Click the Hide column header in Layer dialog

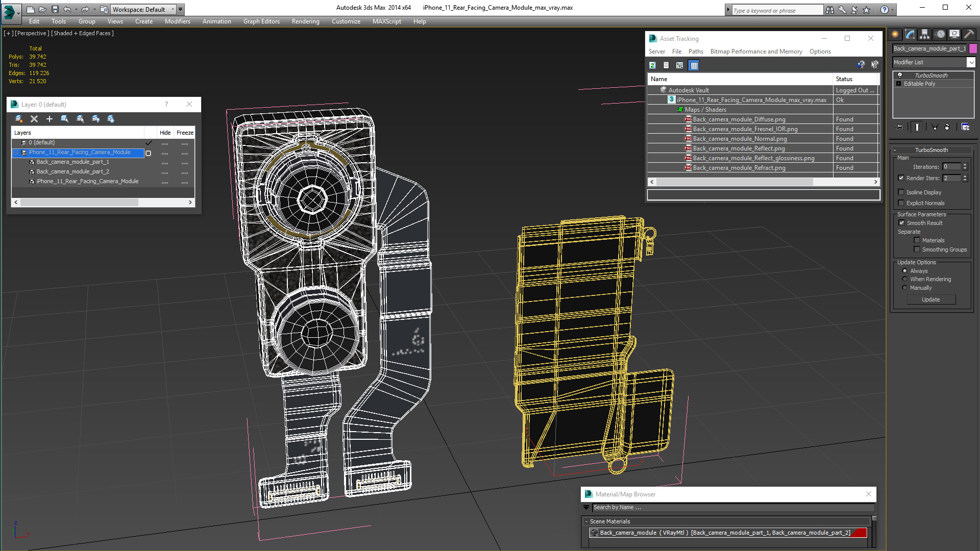[x=165, y=133]
